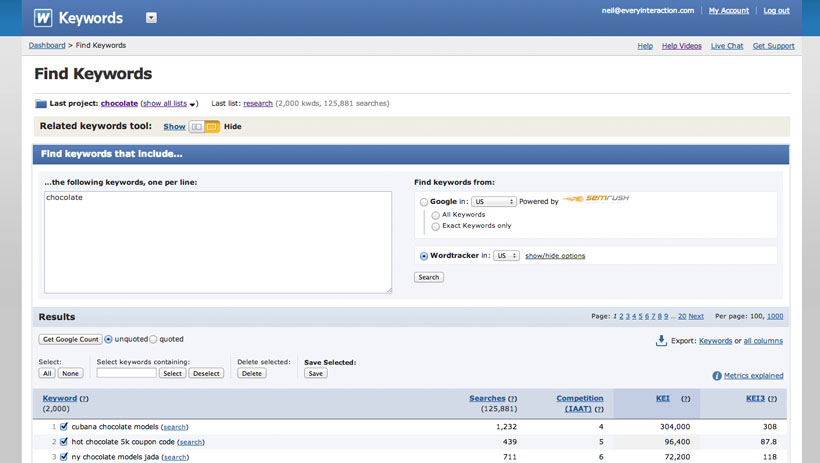Click the Get Google Count button

70,339
